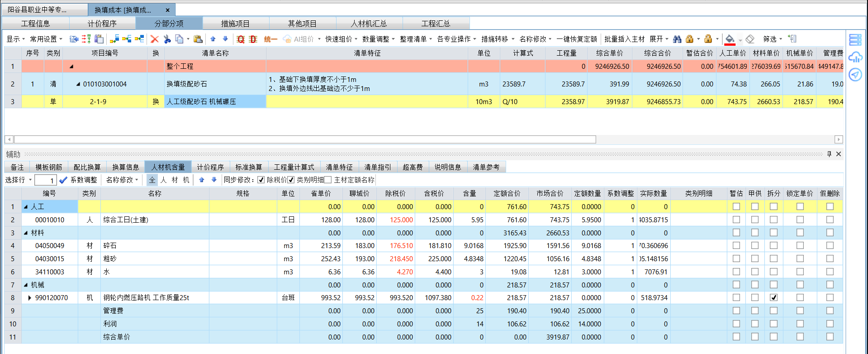Click the scissors cut icon

pyautogui.click(x=167, y=39)
